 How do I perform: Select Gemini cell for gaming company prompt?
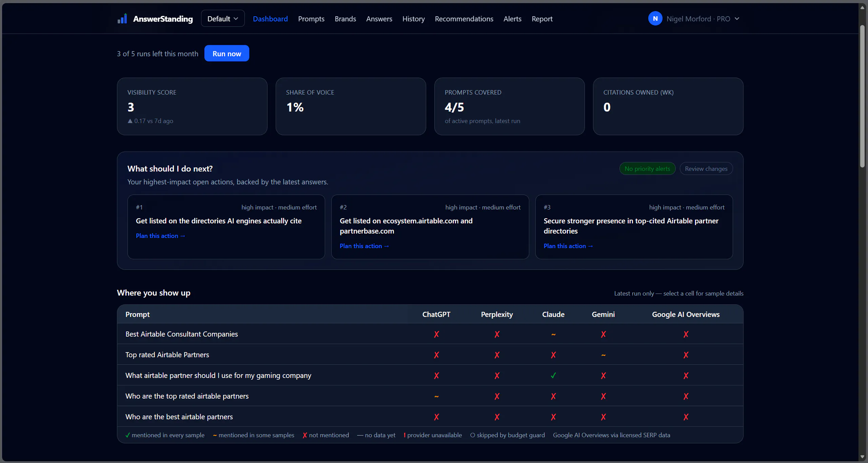[603, 376]
